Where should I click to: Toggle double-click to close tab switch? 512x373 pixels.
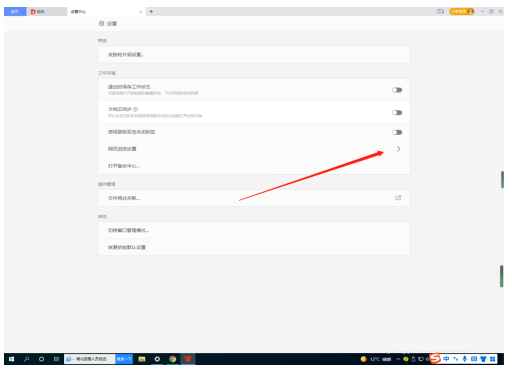pyautogui.click(x=397, y=132)
